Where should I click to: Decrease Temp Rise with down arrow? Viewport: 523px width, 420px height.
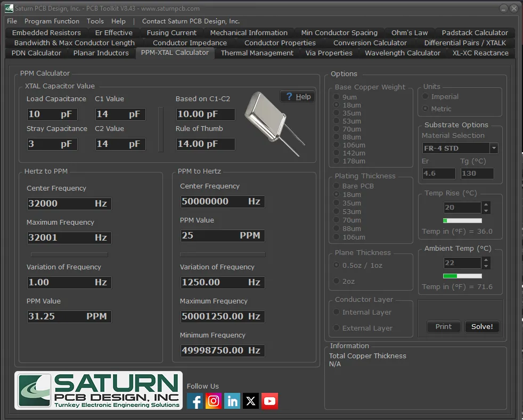point(486,211)
